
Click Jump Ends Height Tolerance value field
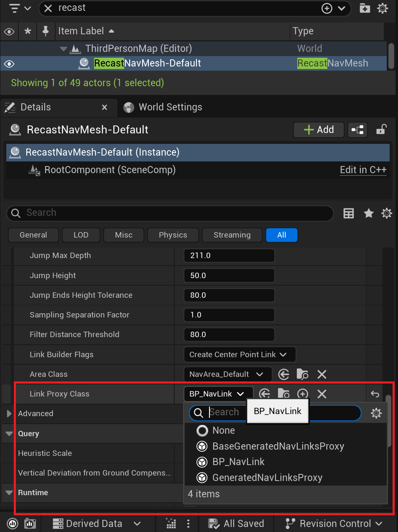pos(229,295)
